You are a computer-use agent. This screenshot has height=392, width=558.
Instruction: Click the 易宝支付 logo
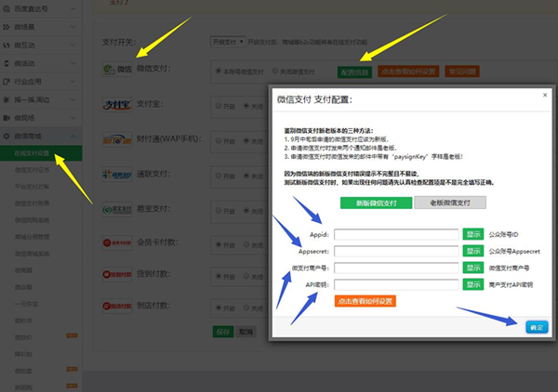point(117,209)
